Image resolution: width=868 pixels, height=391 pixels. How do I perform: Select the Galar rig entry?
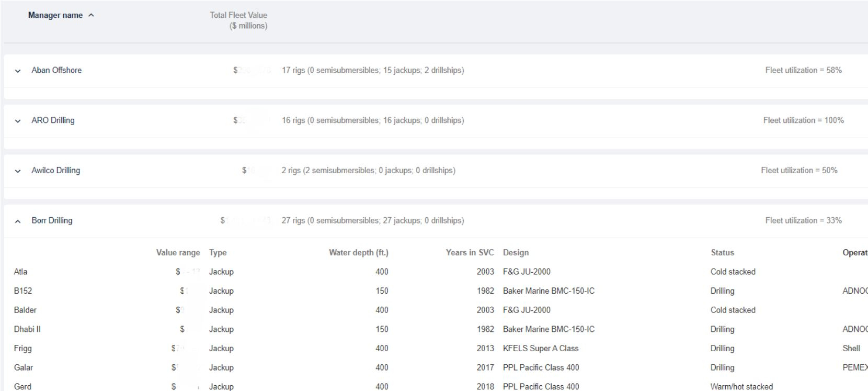pos(23,367)
